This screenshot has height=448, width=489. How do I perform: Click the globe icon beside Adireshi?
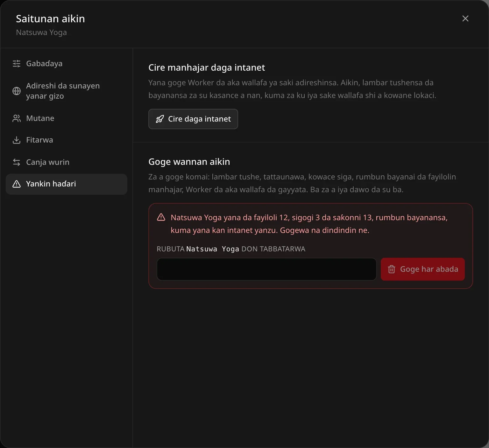17,91
